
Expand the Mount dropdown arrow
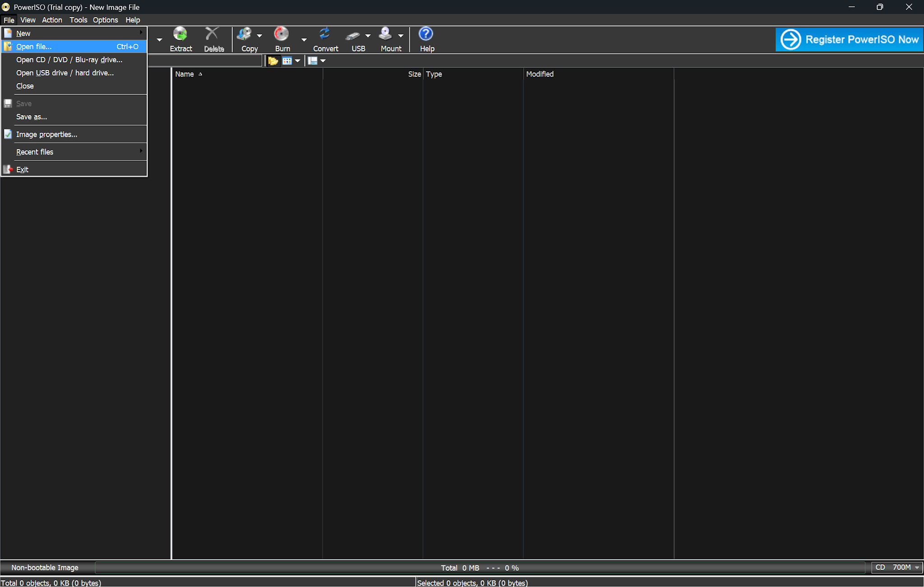coord(401,36)
